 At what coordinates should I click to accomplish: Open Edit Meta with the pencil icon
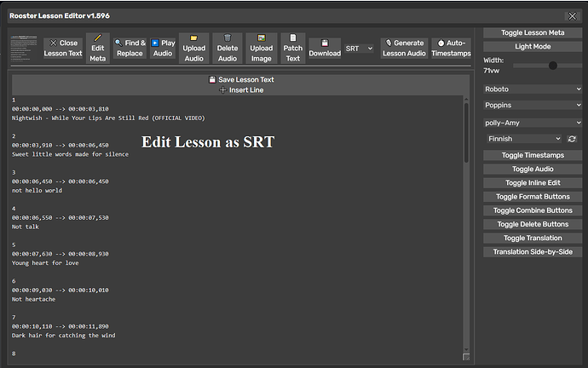point(97,49)
